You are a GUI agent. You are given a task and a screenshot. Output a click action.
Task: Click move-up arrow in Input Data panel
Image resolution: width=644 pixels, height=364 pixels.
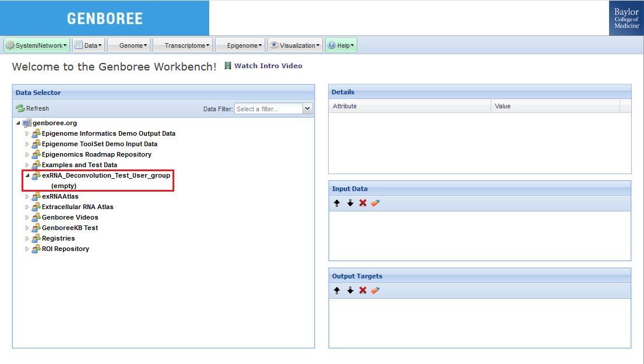point(337,203)
